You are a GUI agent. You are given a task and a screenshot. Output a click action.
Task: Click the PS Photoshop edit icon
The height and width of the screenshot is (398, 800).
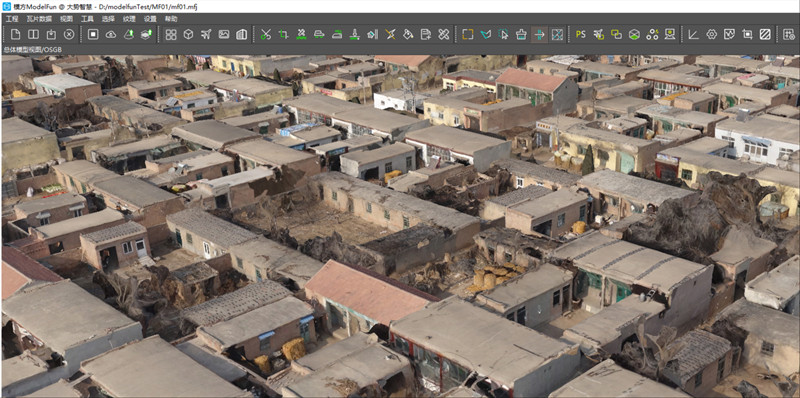coord(581,34)
